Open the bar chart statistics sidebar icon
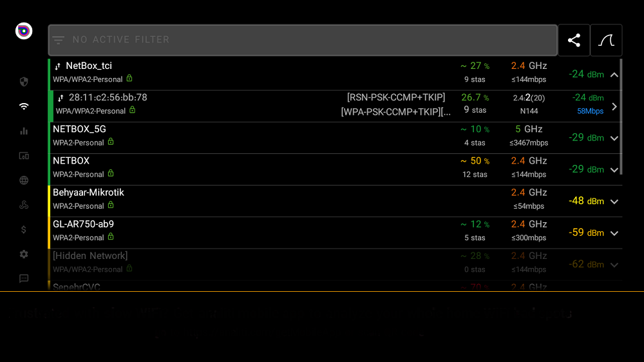Screen dimensions: 644x362 pyautogui.click(x=24, y=131)
